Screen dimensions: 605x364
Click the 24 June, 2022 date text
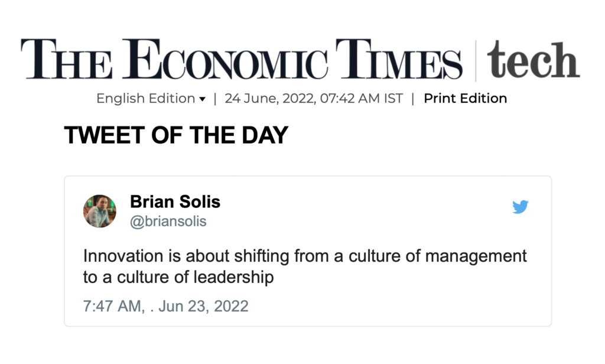271,99
